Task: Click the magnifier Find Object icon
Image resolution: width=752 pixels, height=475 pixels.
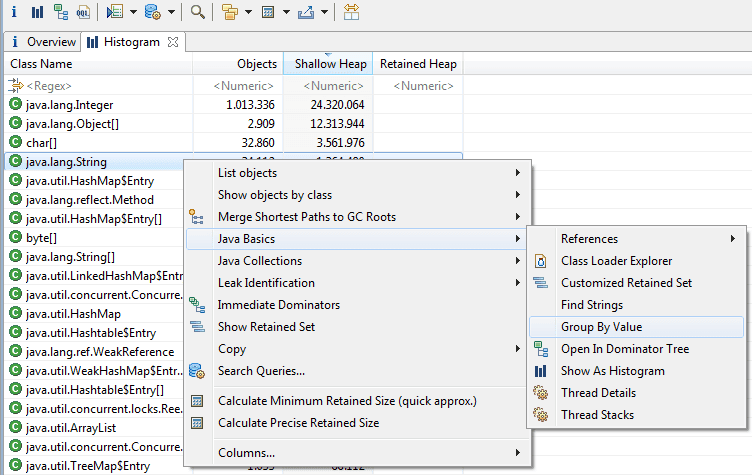Action: coord(198,12)
